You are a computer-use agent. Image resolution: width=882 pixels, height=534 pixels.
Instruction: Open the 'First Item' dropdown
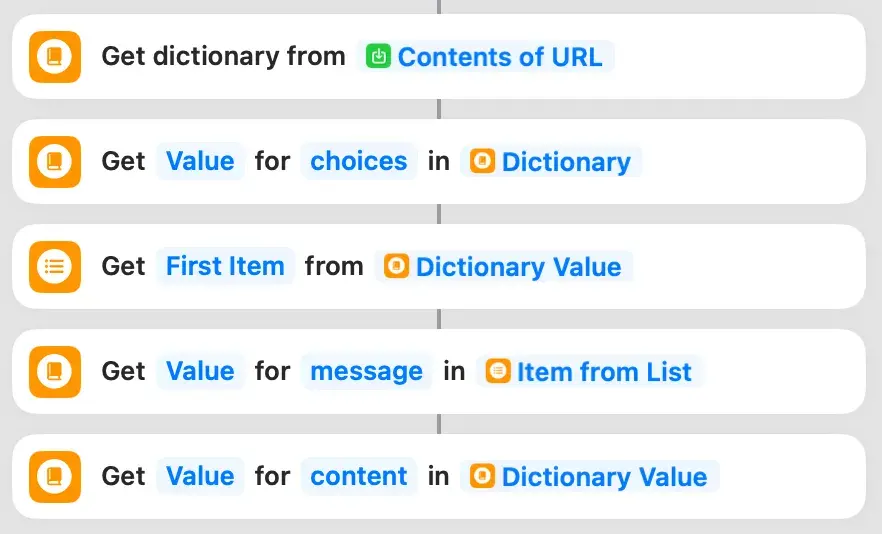225,267
